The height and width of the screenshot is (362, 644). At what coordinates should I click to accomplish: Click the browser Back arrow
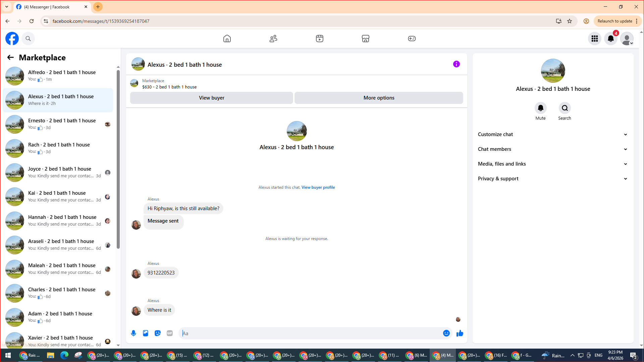click(x=7, y=21)
